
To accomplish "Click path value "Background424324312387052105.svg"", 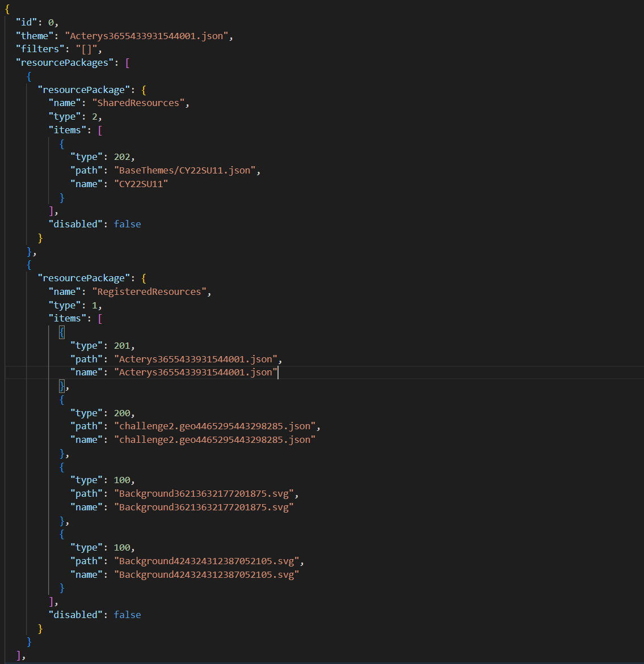I will coord(207,561).
